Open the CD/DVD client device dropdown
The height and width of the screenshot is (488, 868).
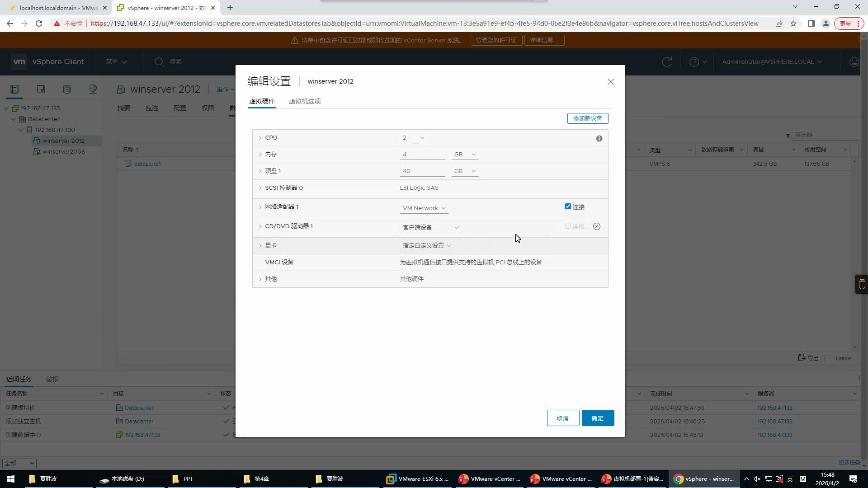click(x=430, y=227)
